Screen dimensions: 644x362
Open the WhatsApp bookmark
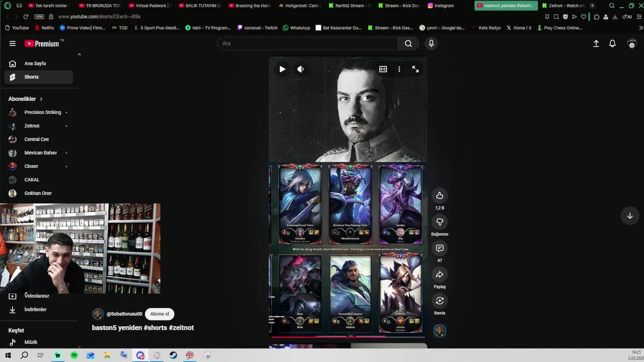tap(296, 28)
